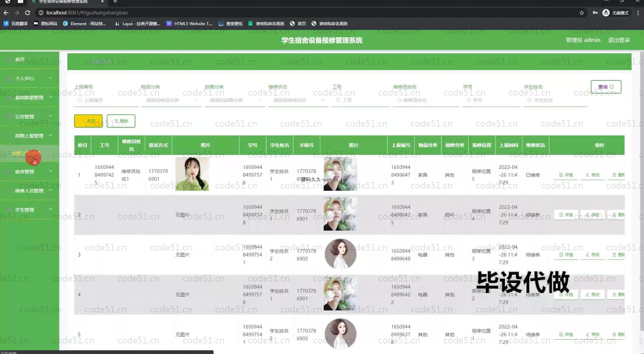Expand 宿舍管理 sidebar menu

[x=30, y=172]
